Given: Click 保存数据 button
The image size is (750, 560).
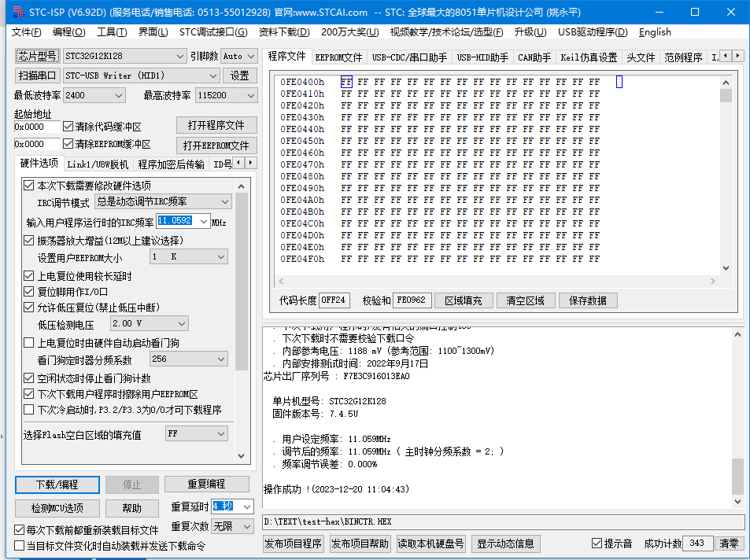Looking at the screenshot, I should pyautogui.click(x=587, y=300).
